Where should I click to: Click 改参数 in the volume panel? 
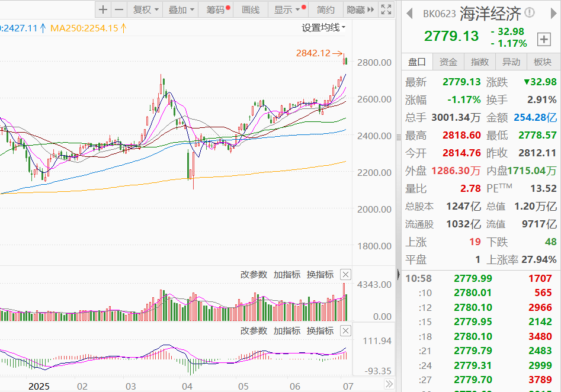[x=254, y=275]
